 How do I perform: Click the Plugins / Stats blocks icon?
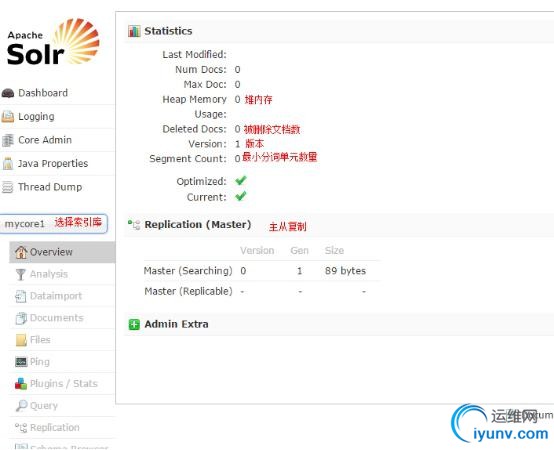21,384
